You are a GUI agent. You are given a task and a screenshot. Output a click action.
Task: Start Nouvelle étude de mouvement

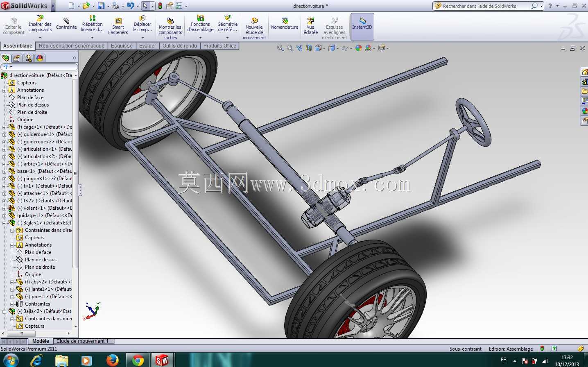254,29
